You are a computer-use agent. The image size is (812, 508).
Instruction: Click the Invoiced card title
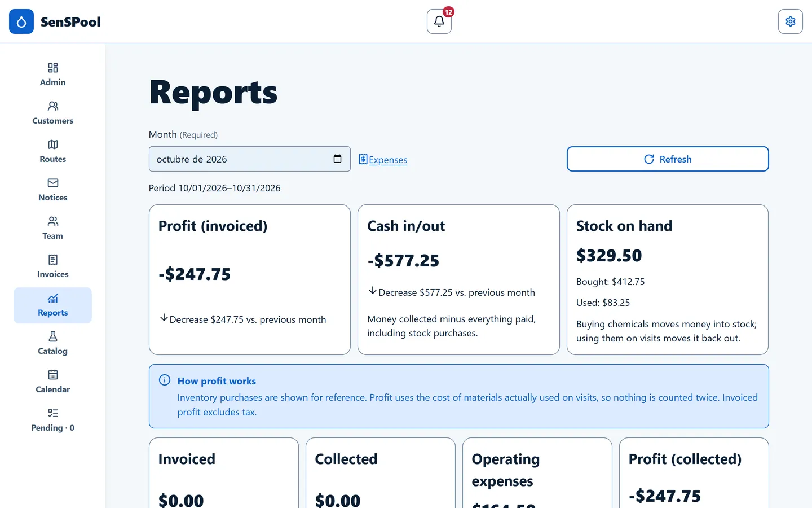[x=187, y=459]
